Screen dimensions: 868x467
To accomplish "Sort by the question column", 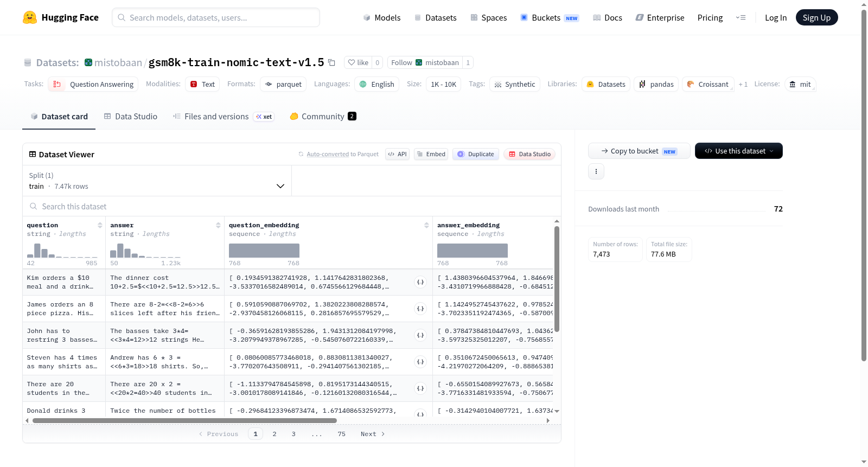I will pyautogui.click(x=100, y=225).
